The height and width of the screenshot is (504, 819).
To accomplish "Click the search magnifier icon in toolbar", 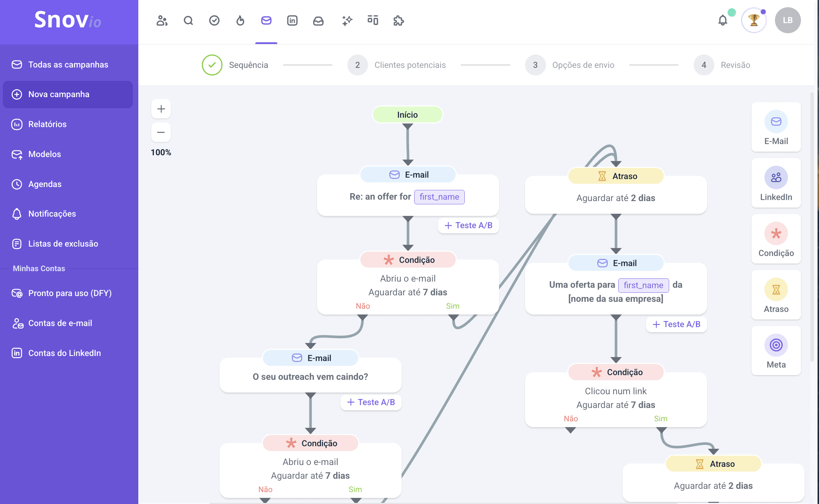I will (x=188, y=21).
